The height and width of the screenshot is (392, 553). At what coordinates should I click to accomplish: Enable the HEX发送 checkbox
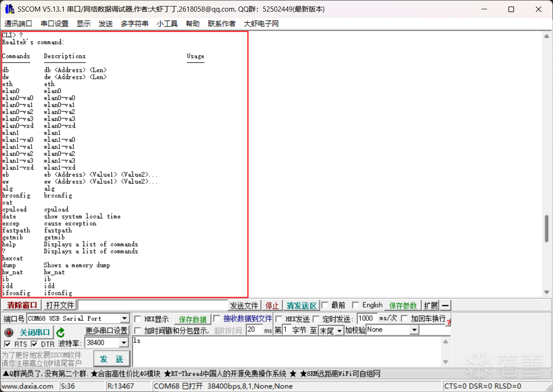pos(279,319)
